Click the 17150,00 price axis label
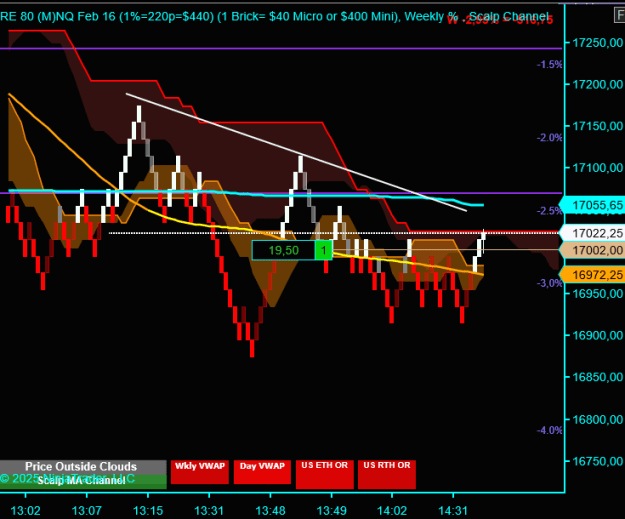This screenshot has width=625, height=519. tap(597, 126)
